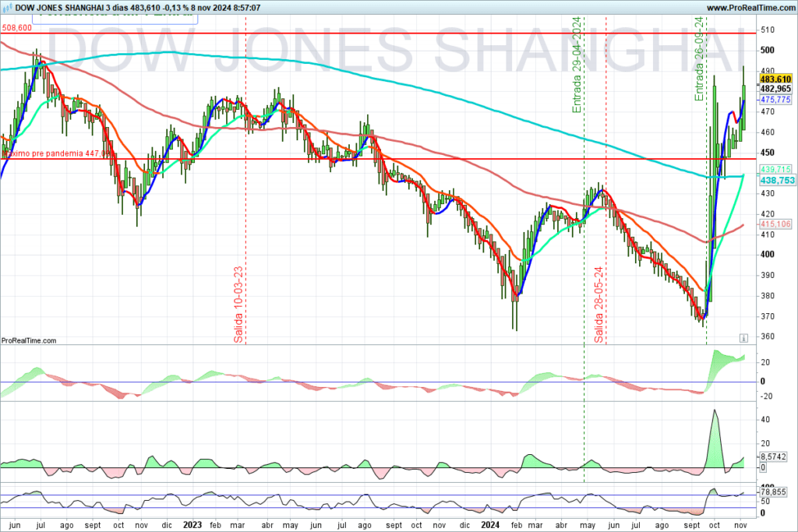Viewport: 798px width, 532px height.
Task: Select the cyan 438,753 value tag
Action: [778, 181]
